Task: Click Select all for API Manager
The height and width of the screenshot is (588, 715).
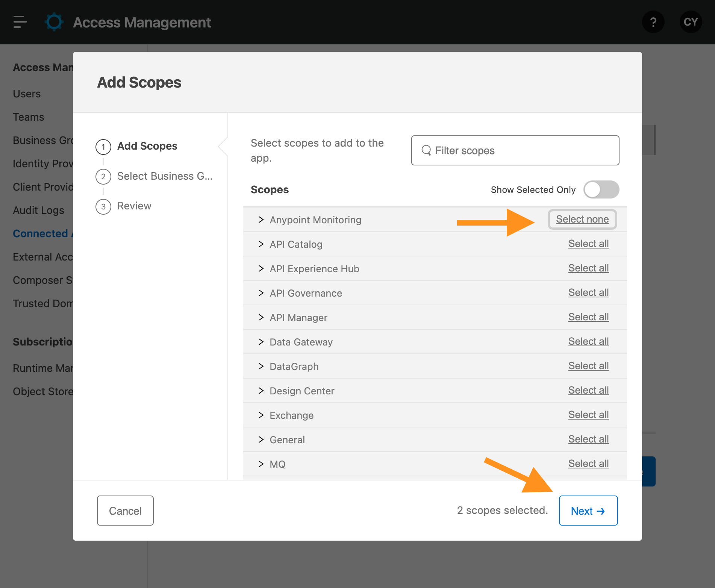Action: 588,317
